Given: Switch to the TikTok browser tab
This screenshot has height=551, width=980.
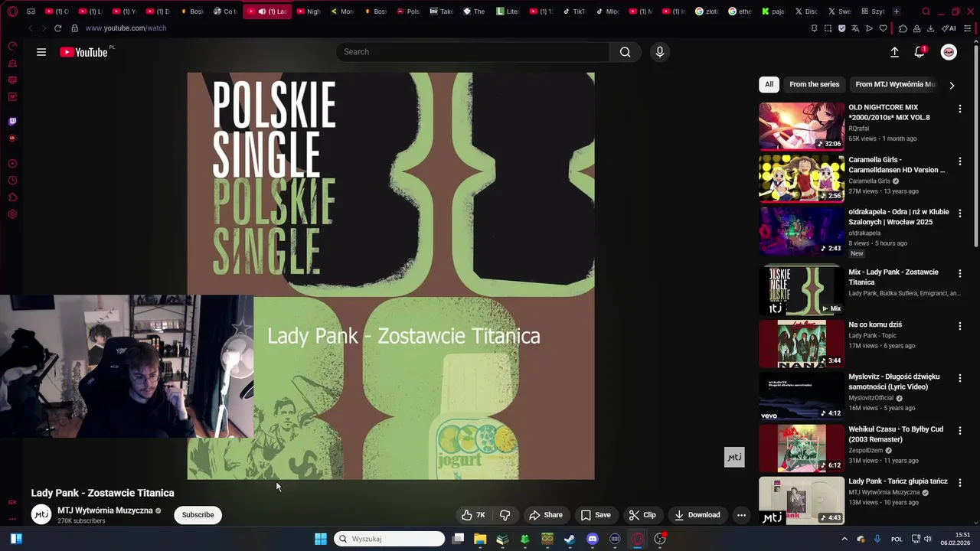Looking at the screenshot, I should [x=574, y=11].
